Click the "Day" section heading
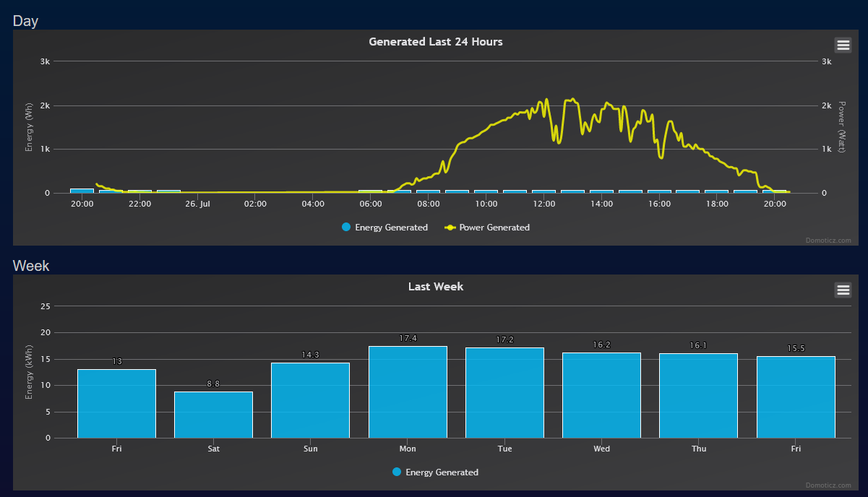The height and width of the screenshot is (497, 868). [x=25, y=21]
